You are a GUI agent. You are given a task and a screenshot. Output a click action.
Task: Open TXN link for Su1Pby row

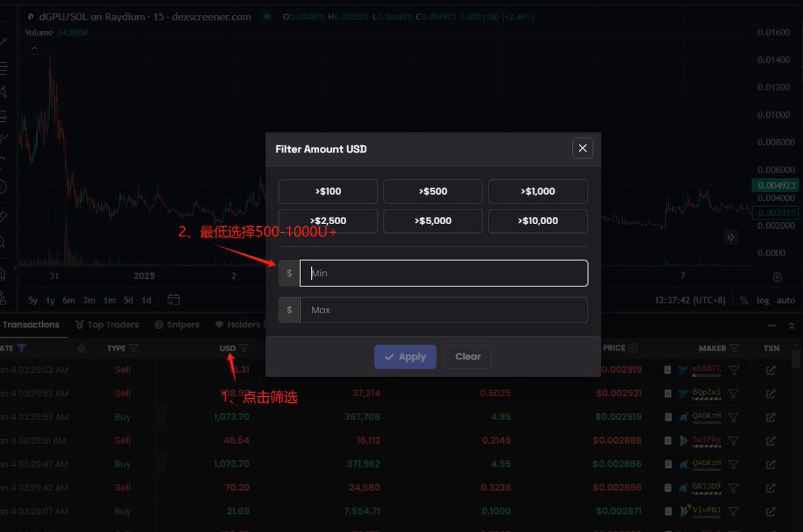click(771, 440)
